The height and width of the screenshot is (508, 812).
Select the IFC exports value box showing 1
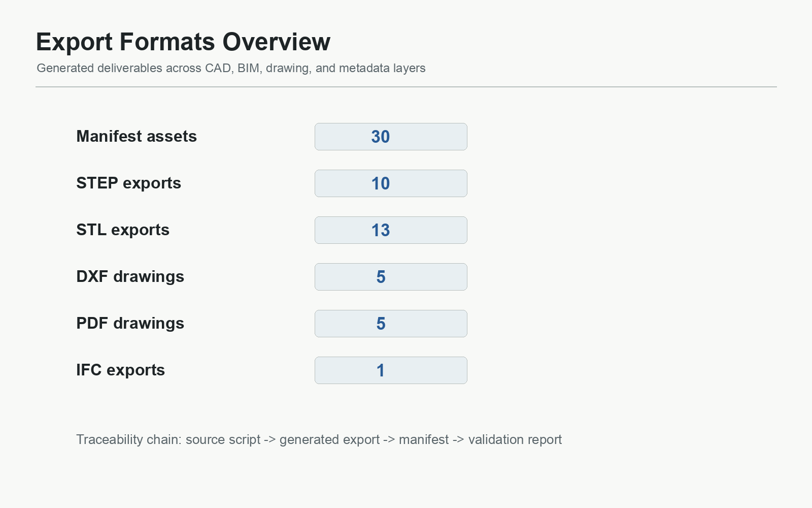click(391, 370)
